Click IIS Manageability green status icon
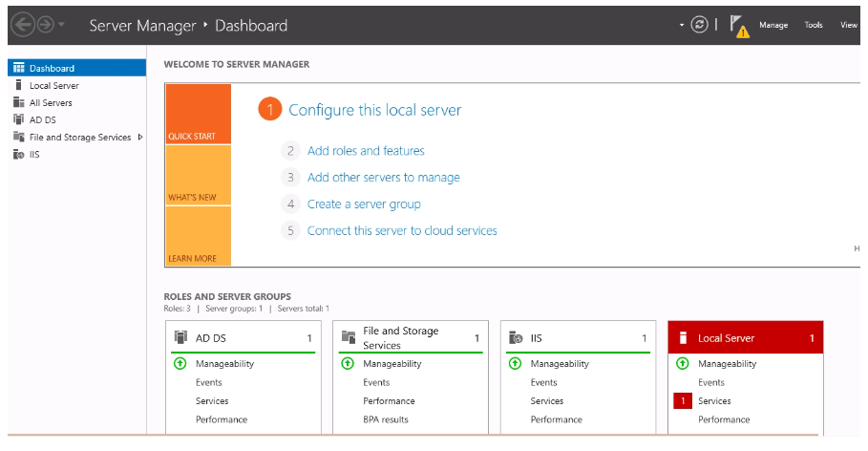 pyautogui.click(x=515, y=363)
